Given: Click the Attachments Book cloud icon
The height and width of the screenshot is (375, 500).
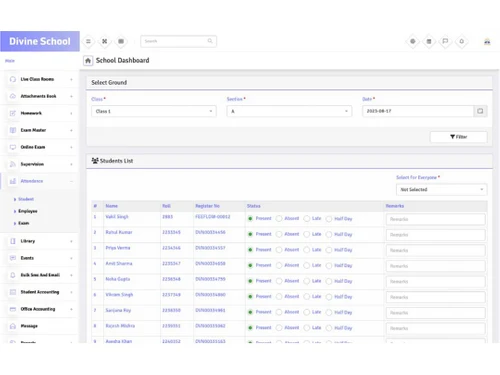Looking at the screenshot, I should click(13, 96).
